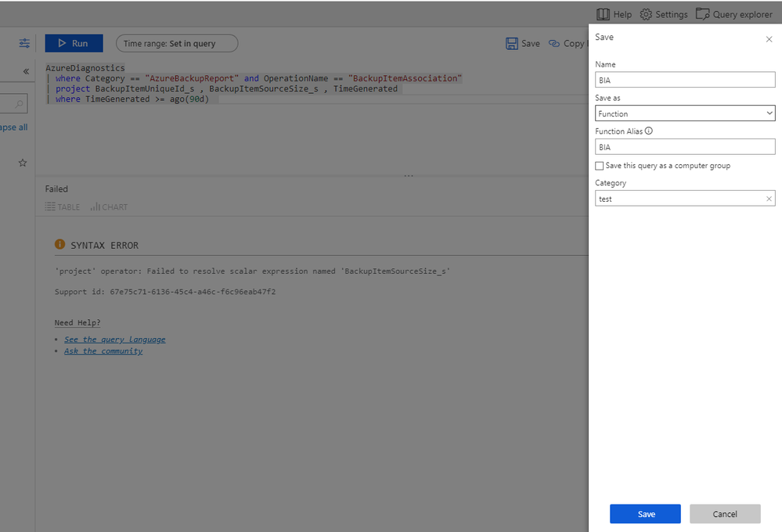Click the Cancel button
This screenshot has width=782, height=532.
coord(725,513)
